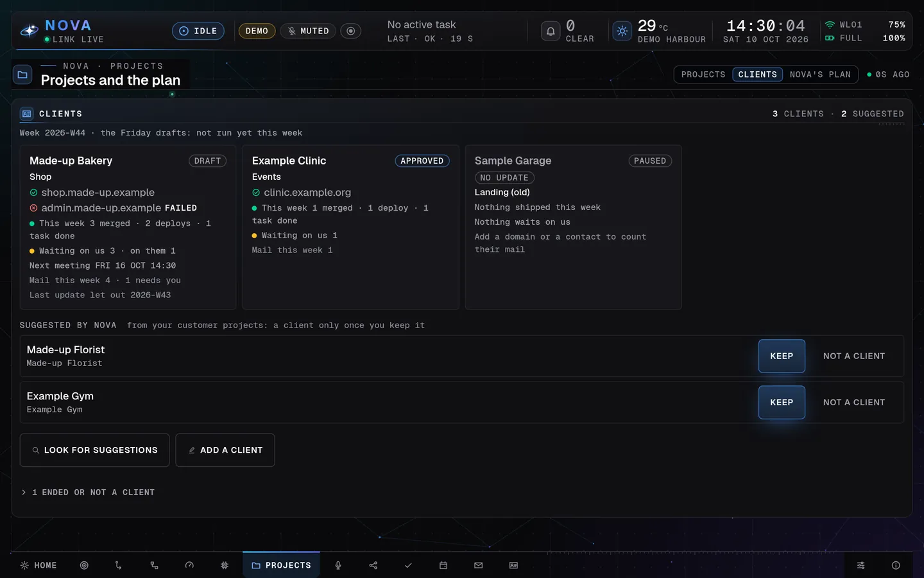Open the gauge icon in the bottom navigation
Screen dimensions: 924x578
[189, 565]
